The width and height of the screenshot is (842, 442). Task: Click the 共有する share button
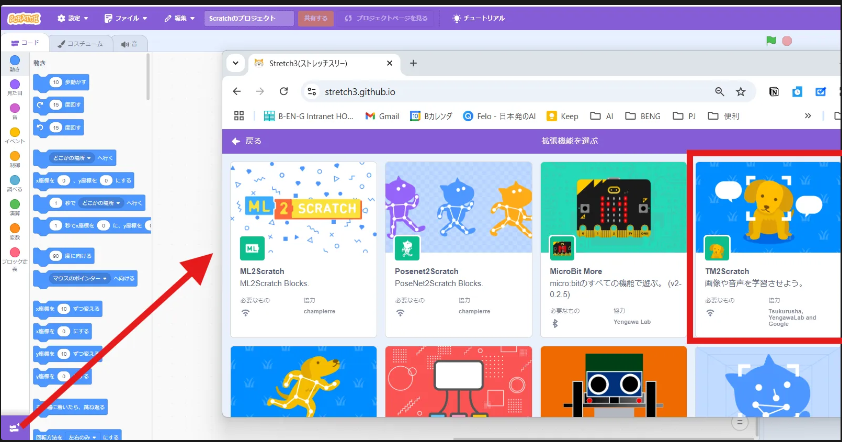316,18
